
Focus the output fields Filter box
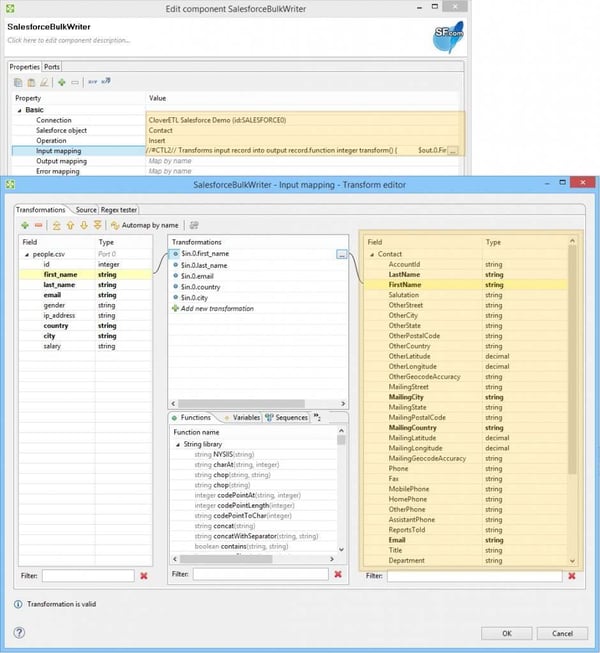coord(474,576)
